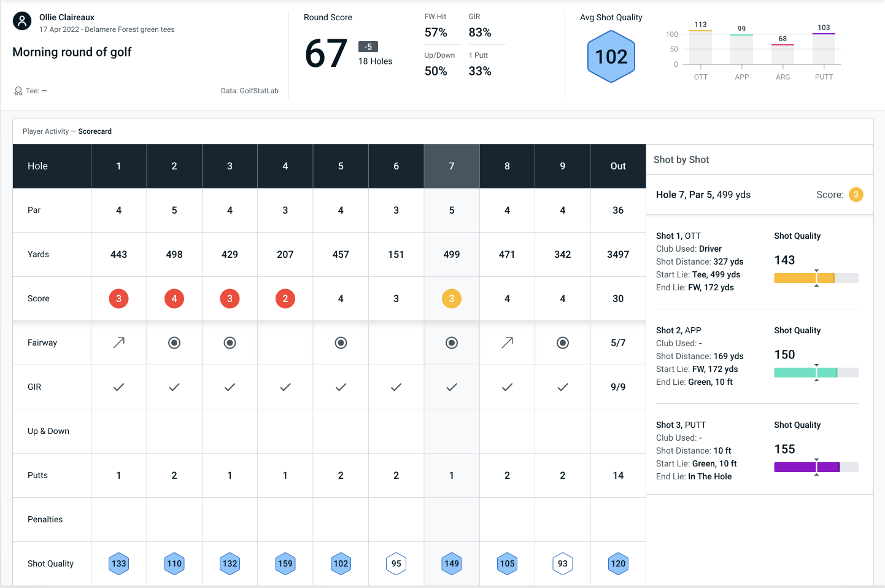This screenshot has height=588, width=885.
Task: Select the hole 3 shot quality hexagon 132
Action: click(230, 563)
